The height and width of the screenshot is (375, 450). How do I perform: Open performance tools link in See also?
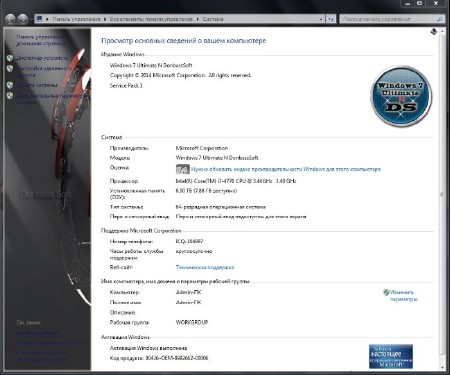pos(42,356)
